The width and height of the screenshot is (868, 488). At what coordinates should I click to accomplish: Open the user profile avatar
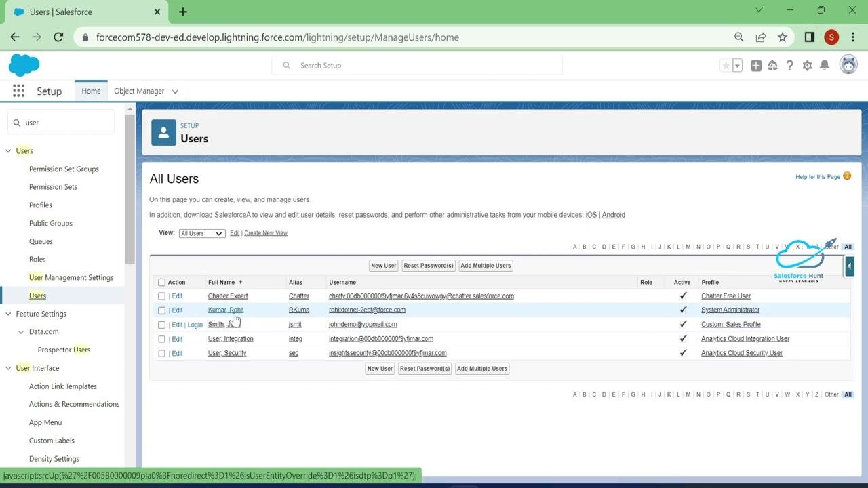point(848,65)
